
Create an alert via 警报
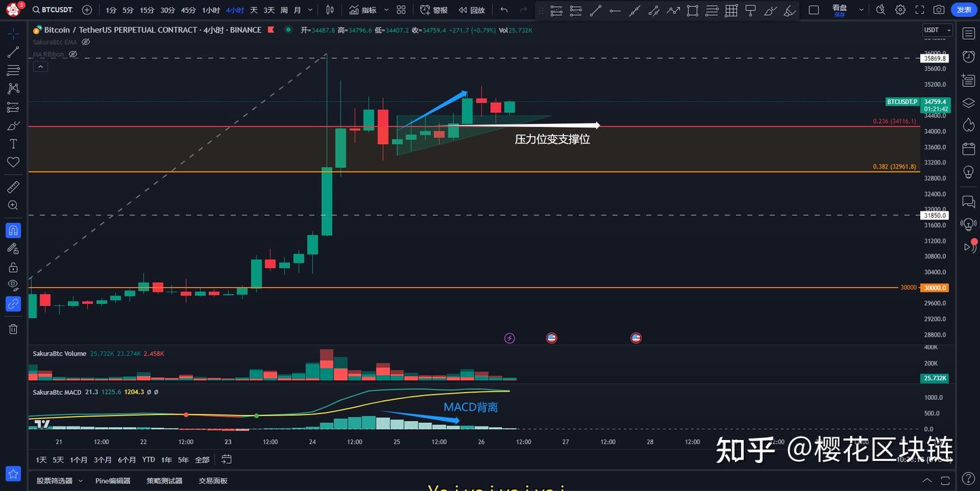434,10
